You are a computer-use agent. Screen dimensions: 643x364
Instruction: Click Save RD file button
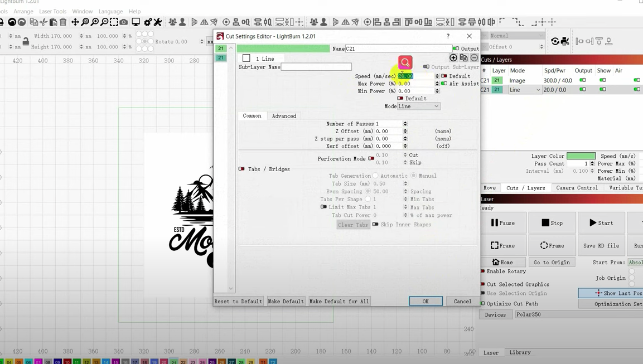pos(601,245)
